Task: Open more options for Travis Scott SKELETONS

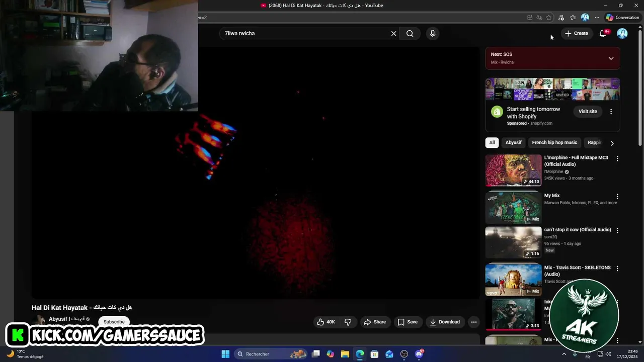Action: point(617,268)
